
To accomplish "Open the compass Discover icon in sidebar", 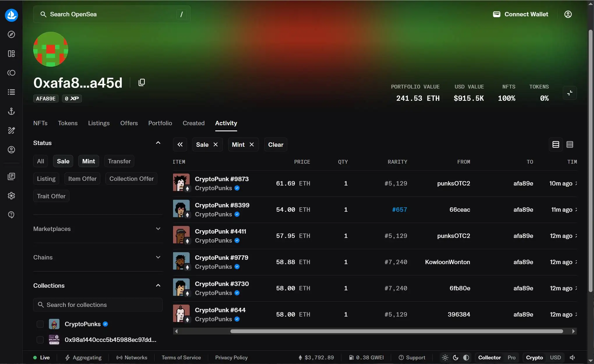I will [x=11, y=34].
